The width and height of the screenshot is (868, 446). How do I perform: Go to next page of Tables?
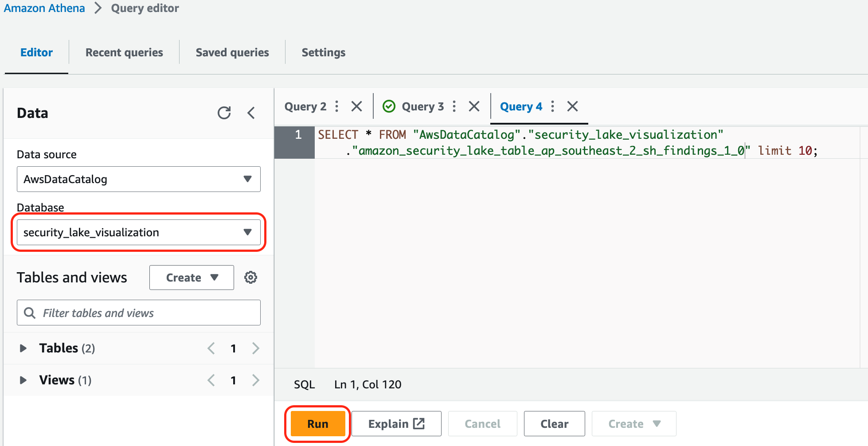click(256, 348)
